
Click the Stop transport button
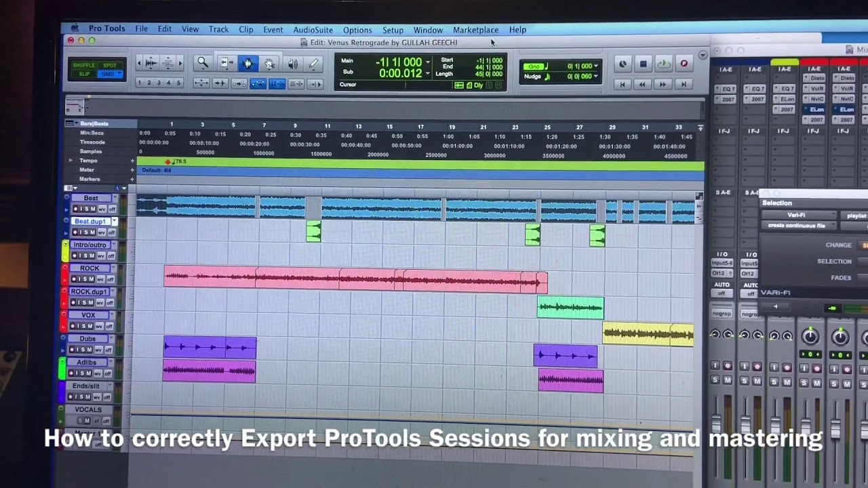coord(643,64)
